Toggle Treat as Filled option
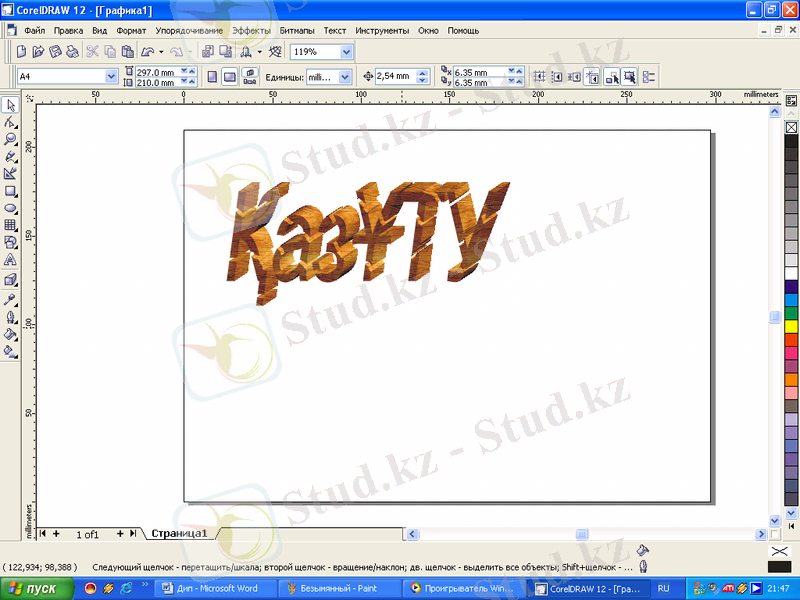 [x=630, y=77]
